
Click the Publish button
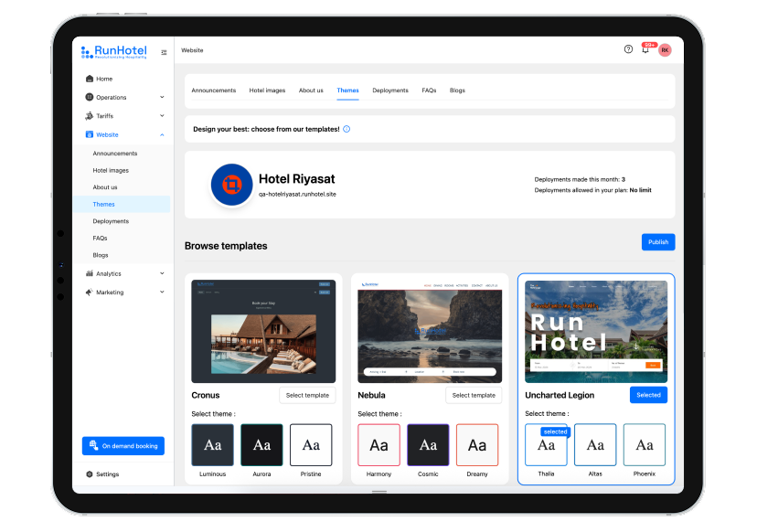pyautogui.click(x=658, y=242)
